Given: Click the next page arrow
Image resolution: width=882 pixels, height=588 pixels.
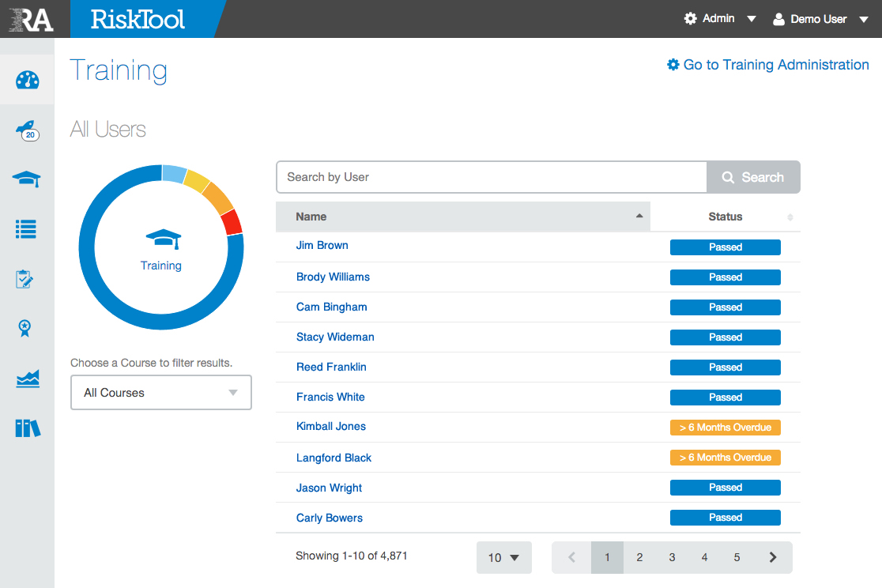Looking at the screenshot, I should [x=773, y=557].
